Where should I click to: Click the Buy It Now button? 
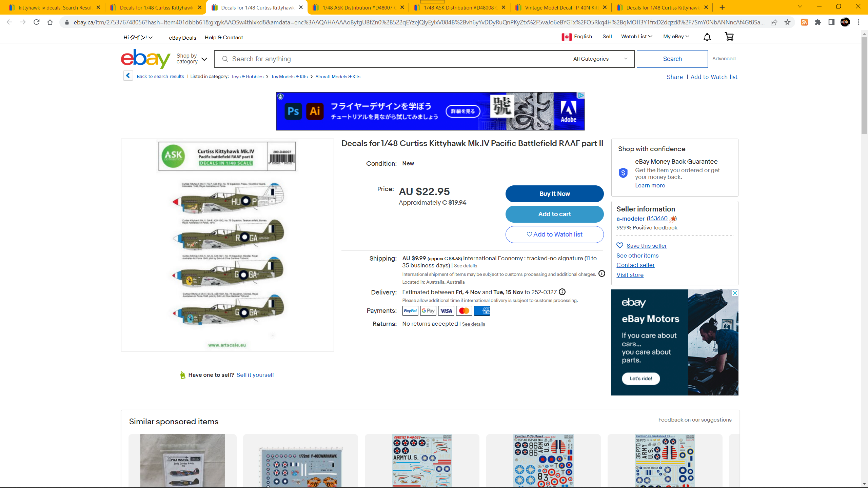pos(554,194)
